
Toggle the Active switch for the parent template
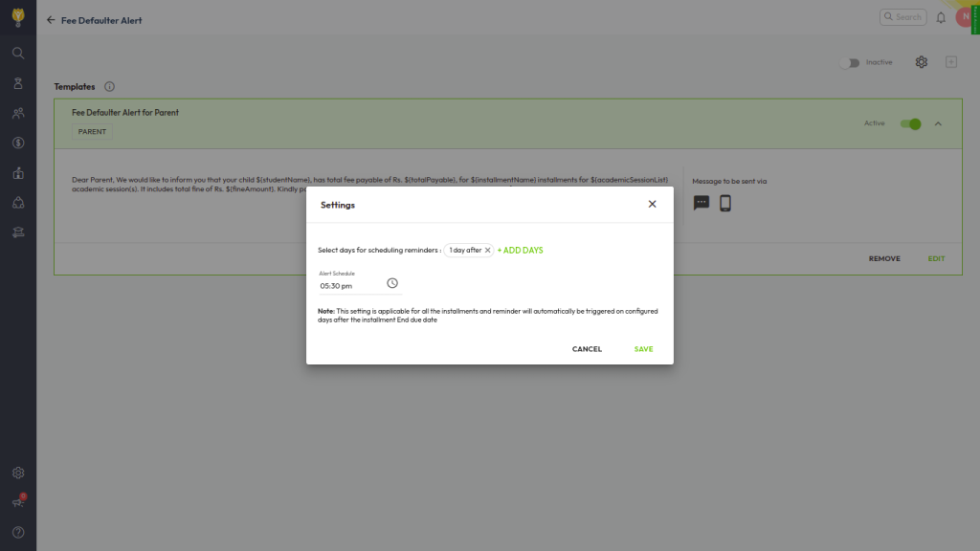click(910, 123)
